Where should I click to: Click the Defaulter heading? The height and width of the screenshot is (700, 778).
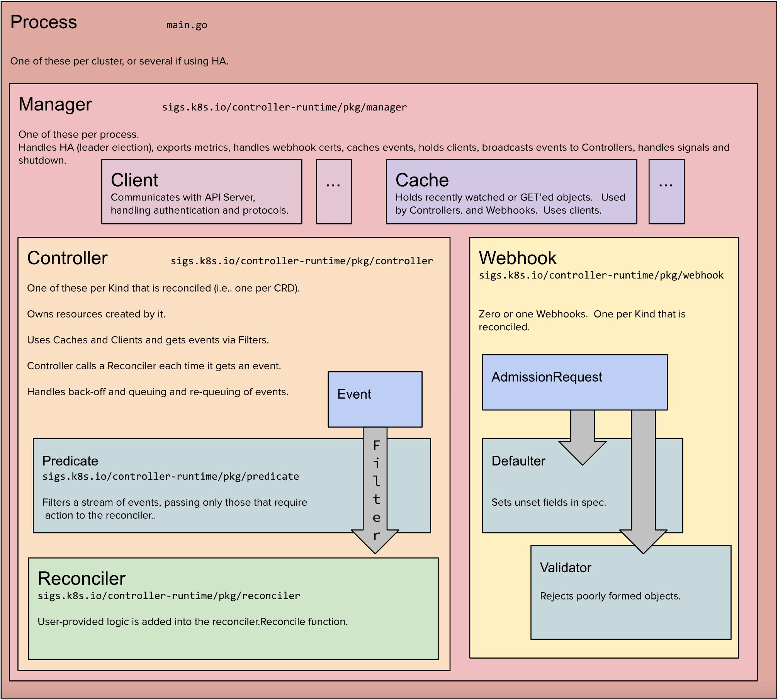518,461
